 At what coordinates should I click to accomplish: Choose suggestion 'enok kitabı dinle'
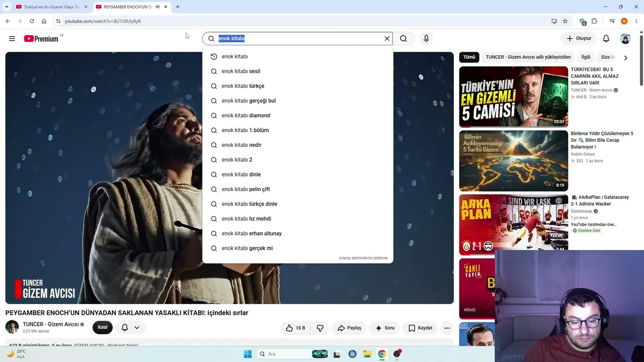298,174
